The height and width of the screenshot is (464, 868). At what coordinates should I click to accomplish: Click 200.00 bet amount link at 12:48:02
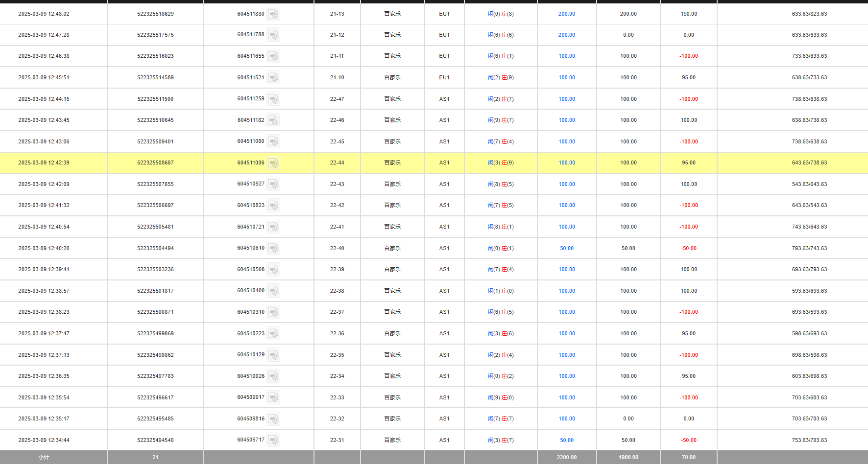567,14
